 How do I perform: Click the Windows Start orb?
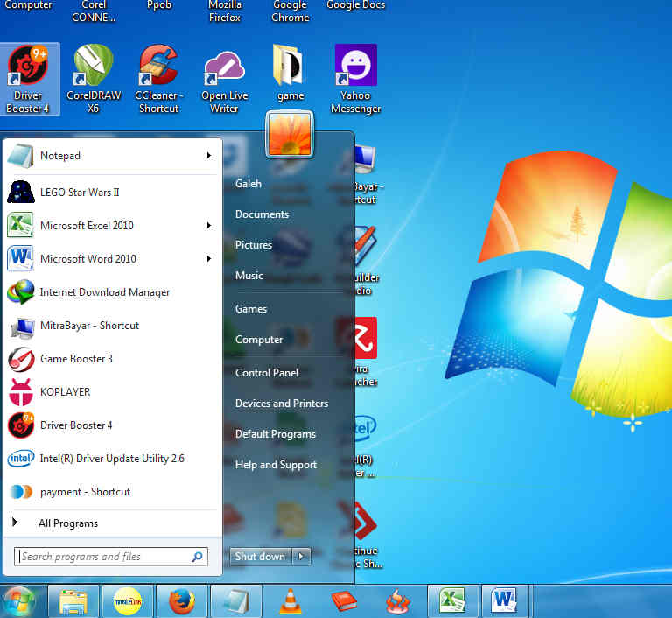tap(18, 601)
